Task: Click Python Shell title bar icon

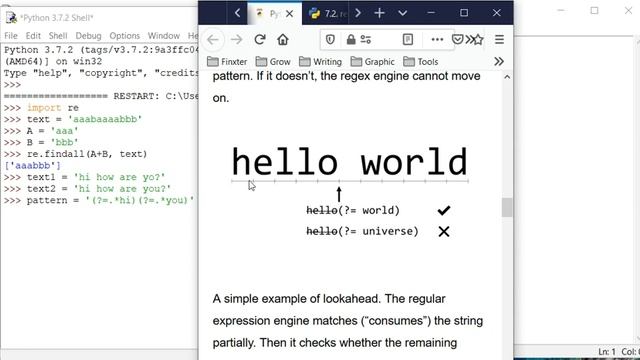Action: (11, 18)
